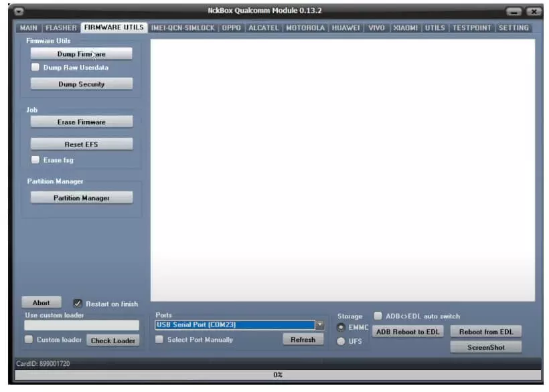Viewport: 549px width, 392px height.
Task: Click the CardID: 899001720 status text
Action: tap(43, 364)
